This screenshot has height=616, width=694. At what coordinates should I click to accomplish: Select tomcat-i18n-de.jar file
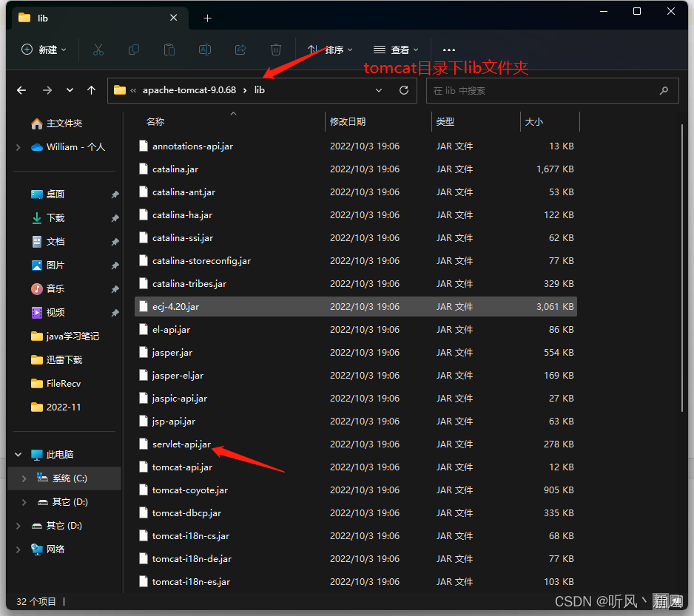click(355, 559)
